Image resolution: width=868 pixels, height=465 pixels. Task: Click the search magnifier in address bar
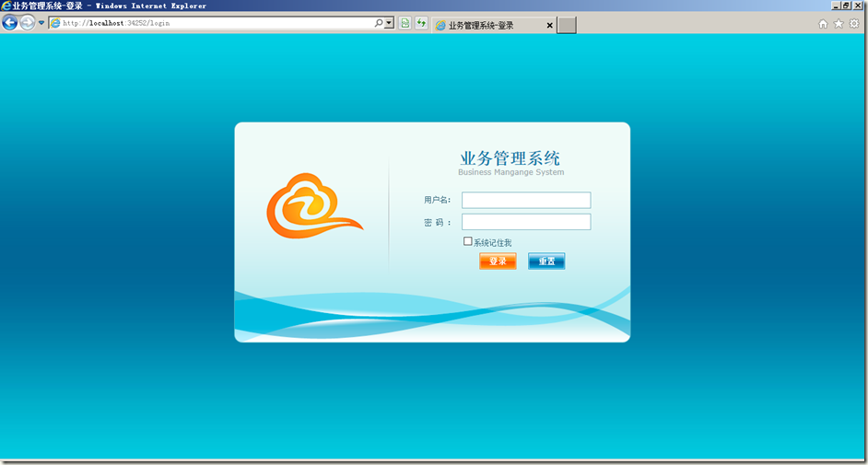click(378, 23)
